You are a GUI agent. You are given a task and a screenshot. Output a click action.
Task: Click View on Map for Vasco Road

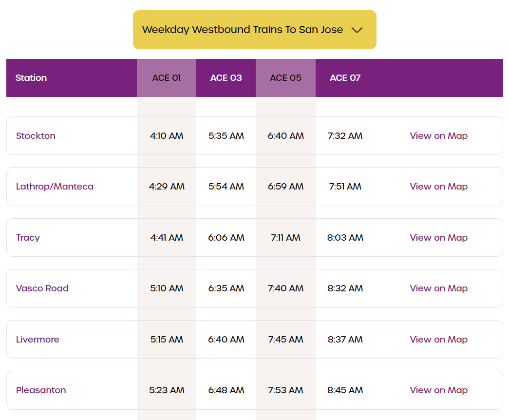(x=438, y=288)
